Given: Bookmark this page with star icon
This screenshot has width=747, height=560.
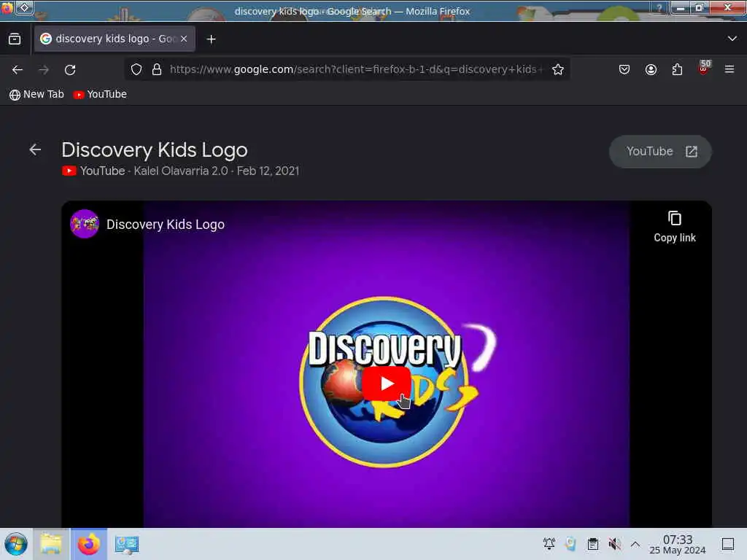Looking at the screenshot, I should click(x=558, y=69).
